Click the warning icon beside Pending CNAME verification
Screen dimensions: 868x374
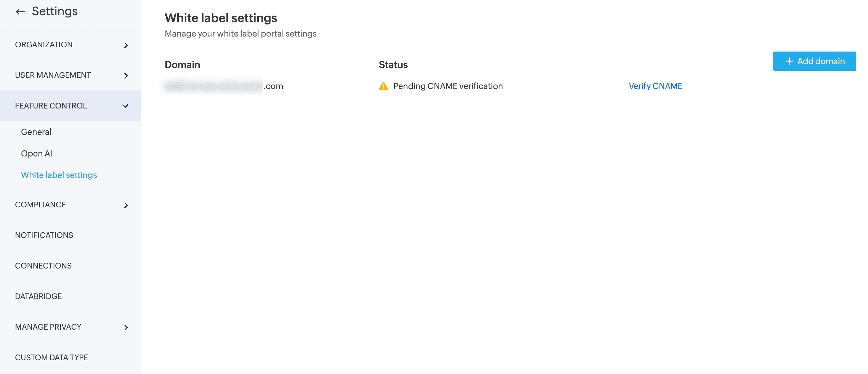pyautogui.click(x=383, y=86)
